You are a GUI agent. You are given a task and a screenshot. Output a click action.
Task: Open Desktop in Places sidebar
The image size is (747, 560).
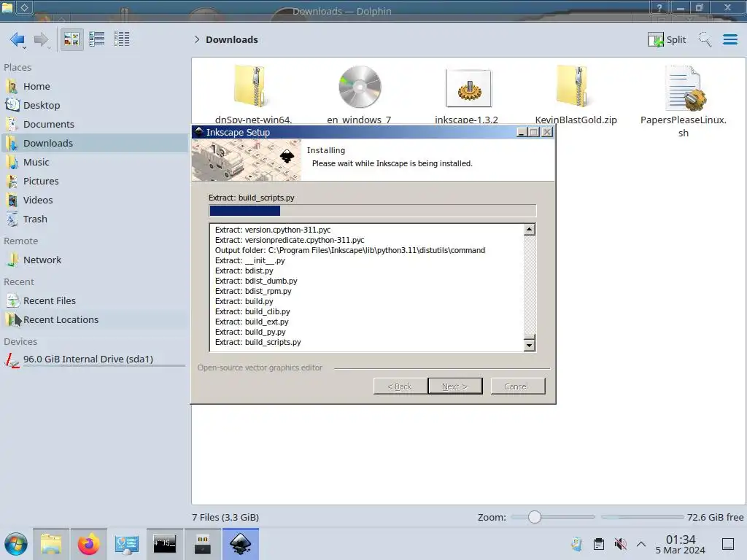pos(96,105)
